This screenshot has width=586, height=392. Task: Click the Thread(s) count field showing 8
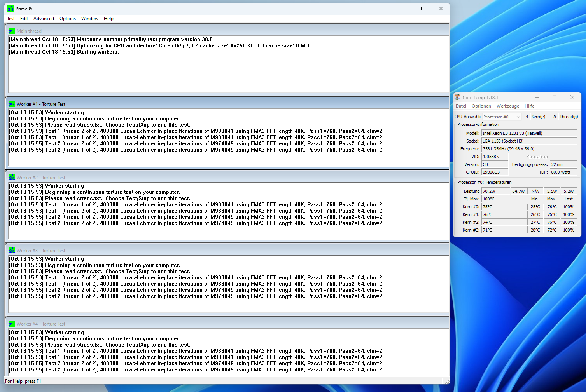(x=555, y=117)
